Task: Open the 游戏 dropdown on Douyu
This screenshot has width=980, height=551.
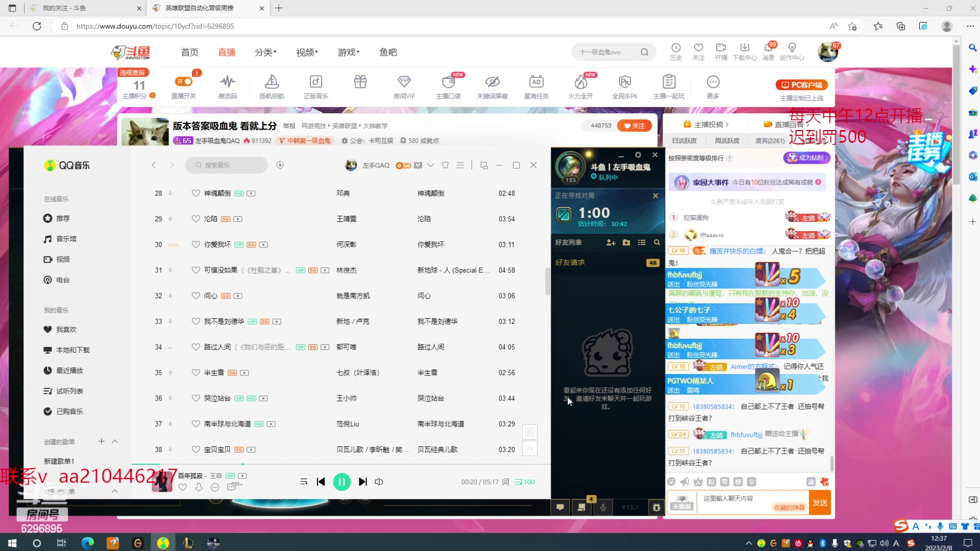Action: (x=349, y=52)
